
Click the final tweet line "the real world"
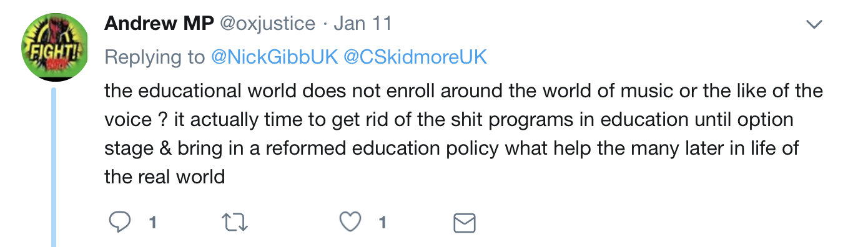(164, 177)
